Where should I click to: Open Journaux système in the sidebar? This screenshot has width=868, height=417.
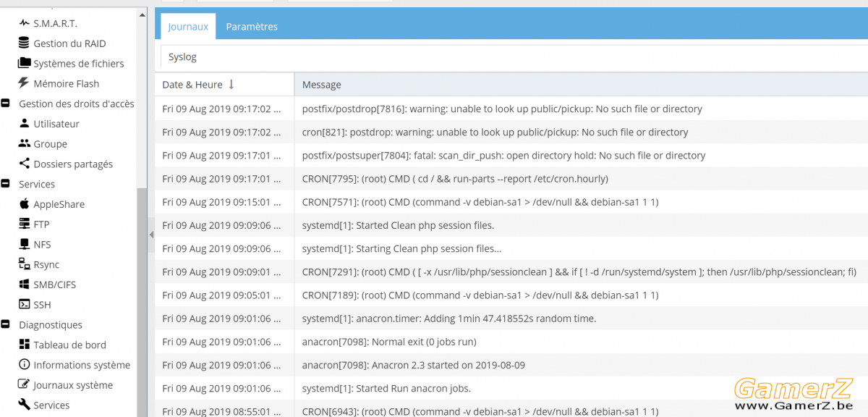click(73, 385)
